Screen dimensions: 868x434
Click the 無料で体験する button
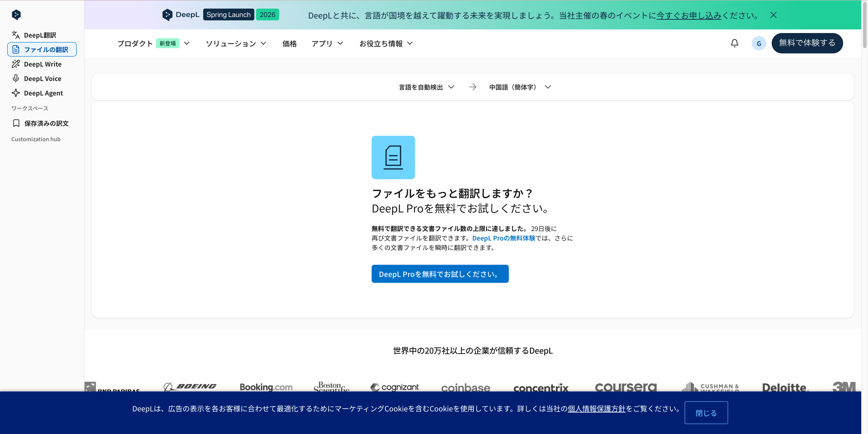[x=807, y=43]
